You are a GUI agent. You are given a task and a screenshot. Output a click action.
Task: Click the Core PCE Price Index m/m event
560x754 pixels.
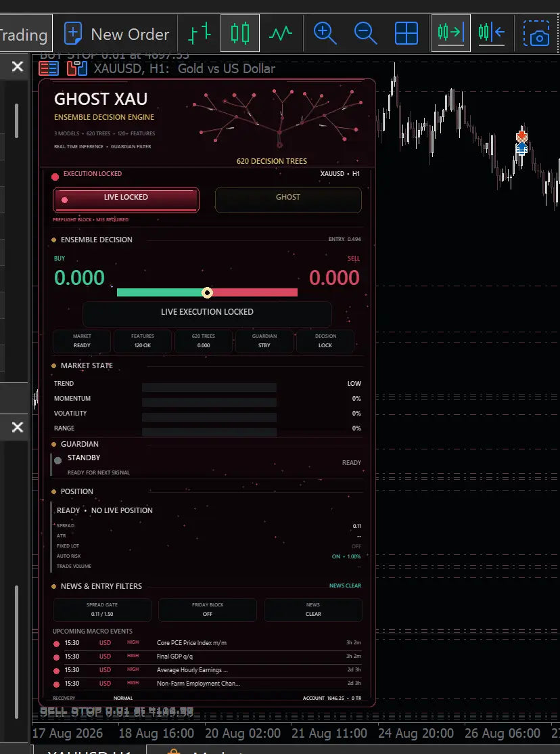tap(207, 643)
